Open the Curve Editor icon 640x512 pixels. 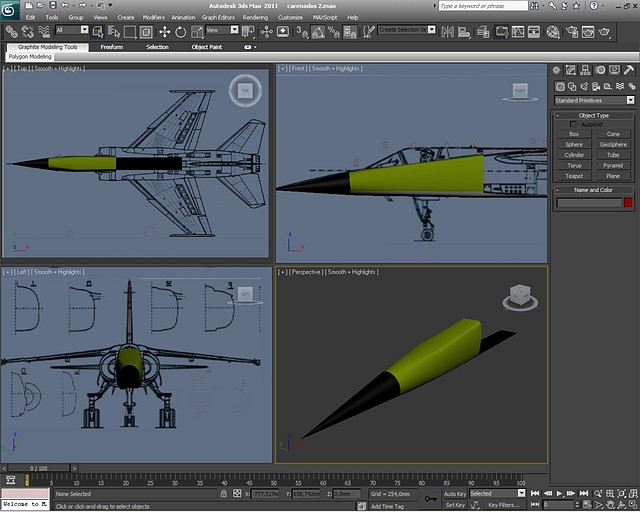518,31
